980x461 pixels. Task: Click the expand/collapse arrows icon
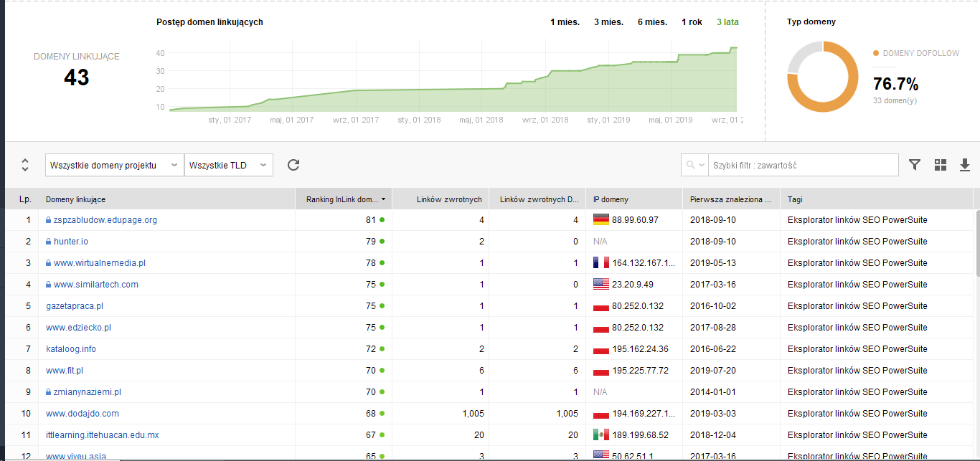click(x=25, y=165)
